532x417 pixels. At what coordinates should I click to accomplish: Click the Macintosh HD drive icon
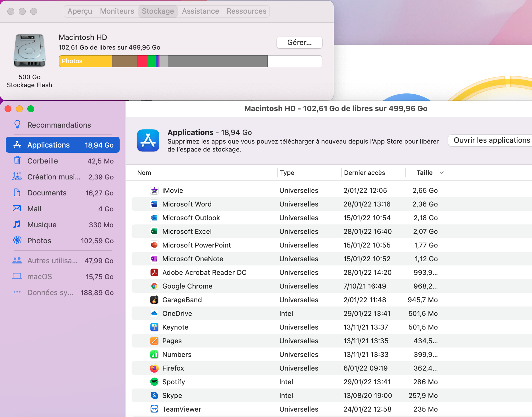pyautogui.click(x=30, y=50)
